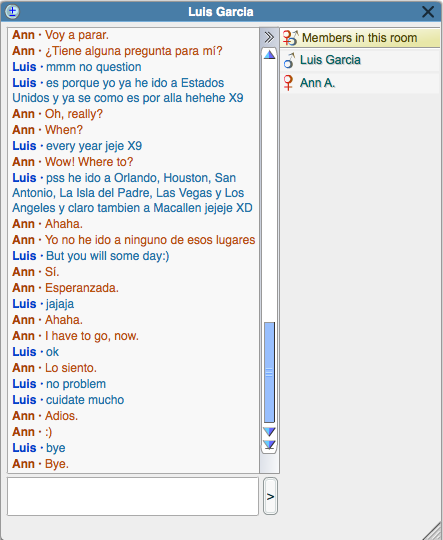Viewport: 443px width, 540px height.
Task: Close the Luis Garcia chat window
Action: click(x=428, y=12)
